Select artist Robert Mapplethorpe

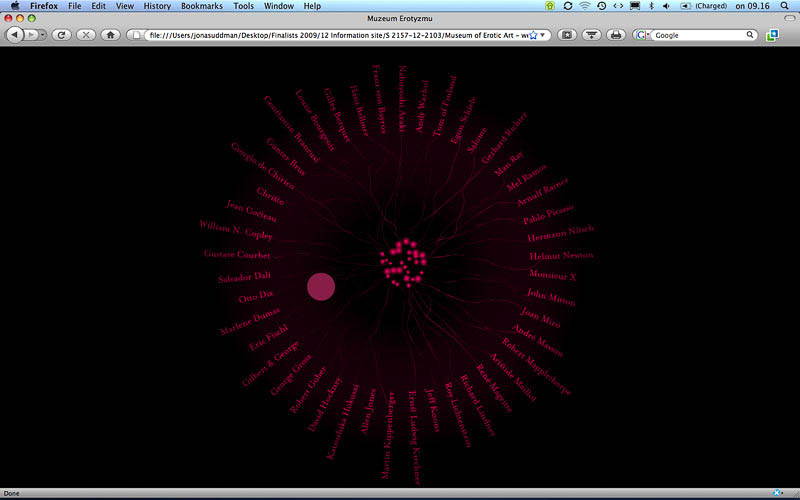(536, 366)
